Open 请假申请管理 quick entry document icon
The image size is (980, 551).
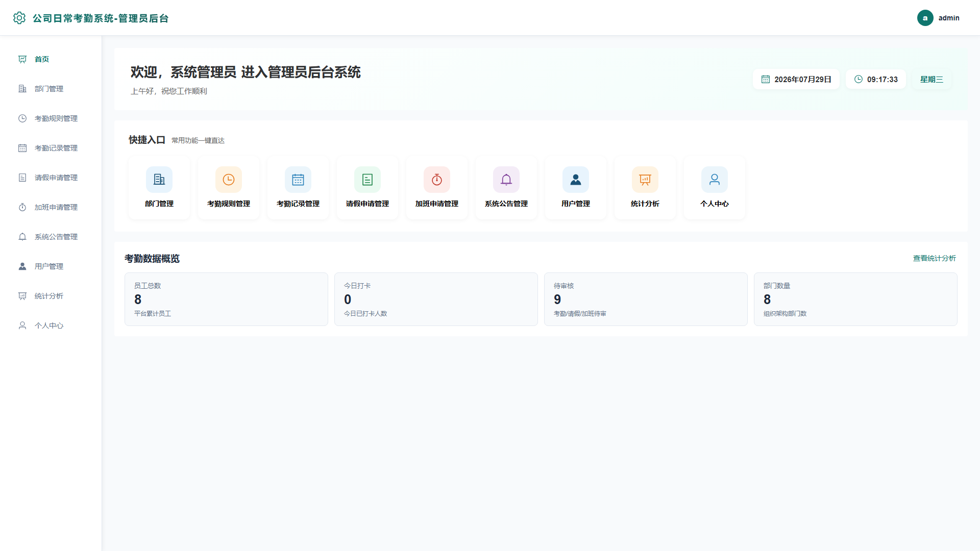tap(367, 180)
